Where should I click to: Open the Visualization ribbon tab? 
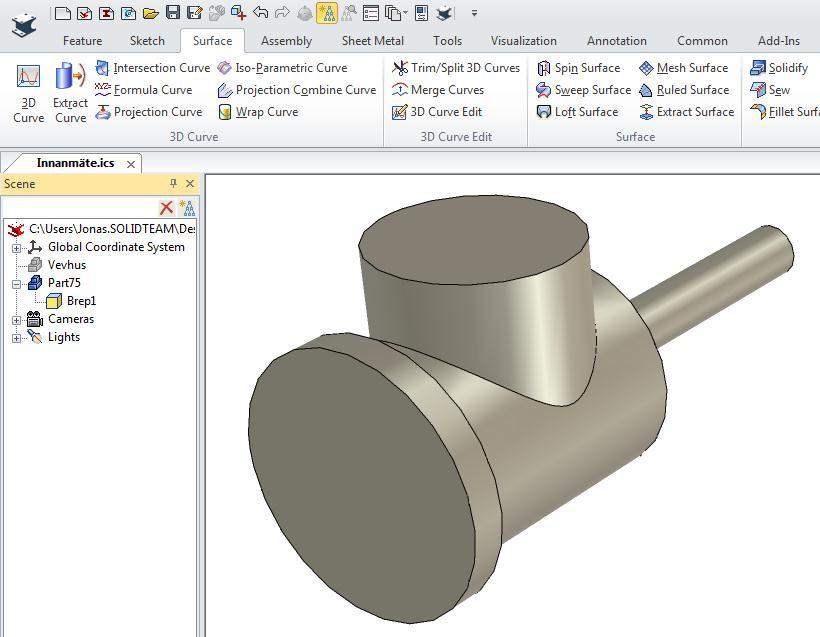(523, 41)
